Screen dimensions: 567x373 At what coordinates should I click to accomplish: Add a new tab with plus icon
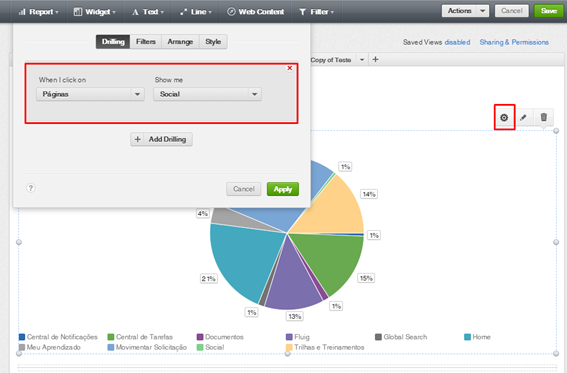click(x=375, y=59)
